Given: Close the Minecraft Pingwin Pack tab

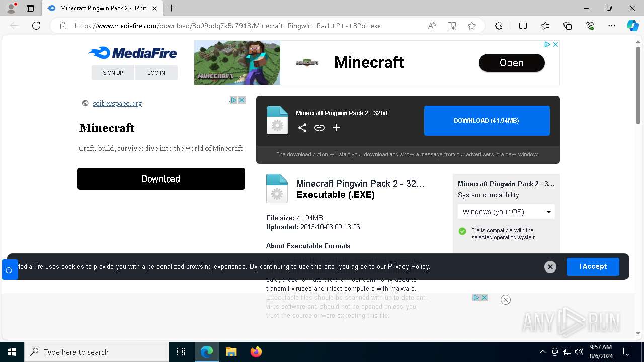Looking at the screenshot, I should [x=154, y=8].
